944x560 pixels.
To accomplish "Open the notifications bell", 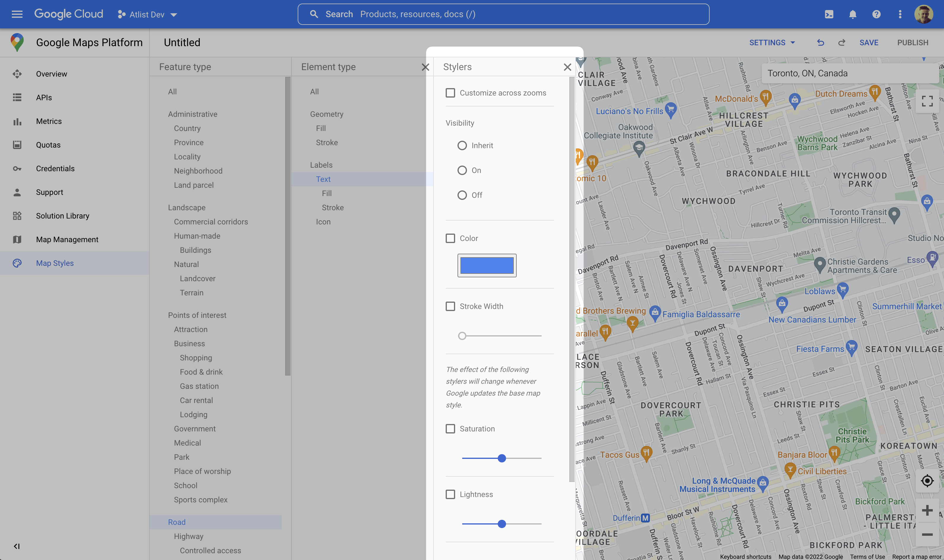I will click(x=853, y=14).
